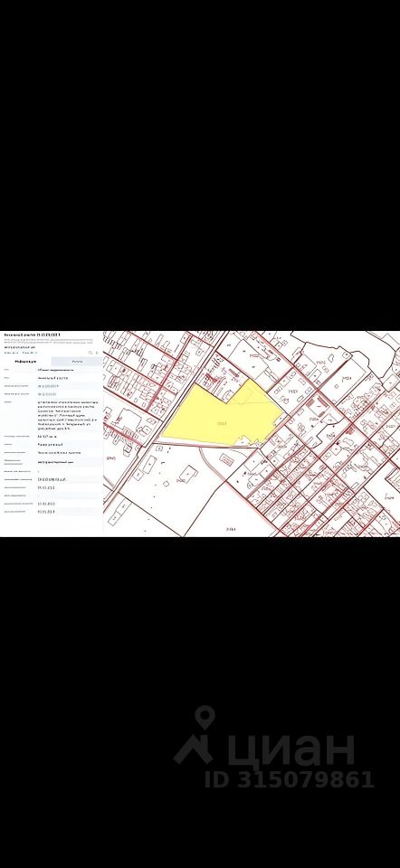
Task: Click the parcel area value in sq m
Action: [x=46, y=437]
